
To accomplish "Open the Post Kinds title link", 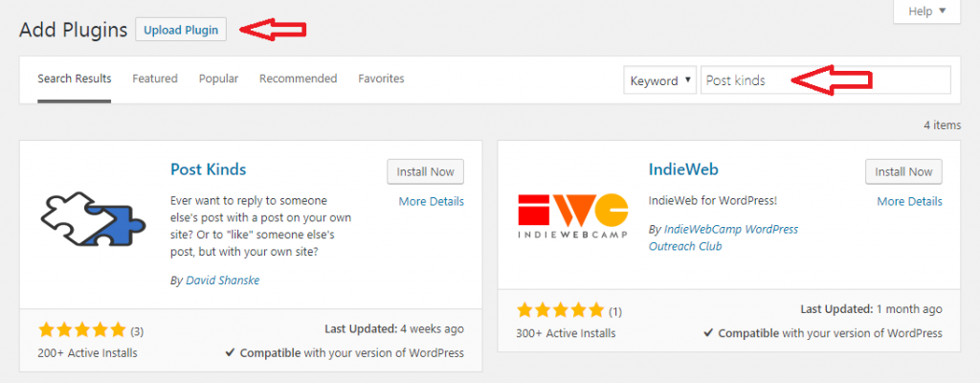I will tap(208, 169).
